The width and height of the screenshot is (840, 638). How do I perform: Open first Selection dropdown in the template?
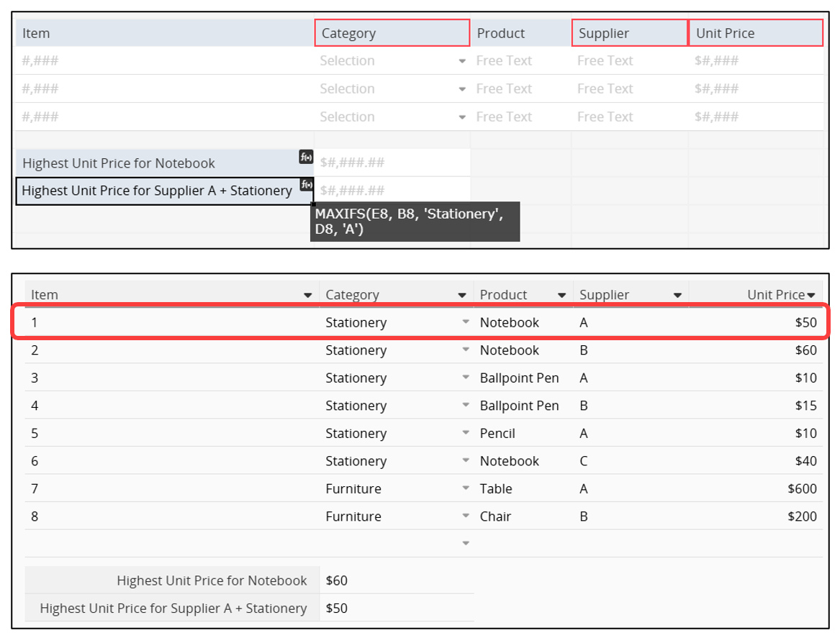tap(462, 62)
